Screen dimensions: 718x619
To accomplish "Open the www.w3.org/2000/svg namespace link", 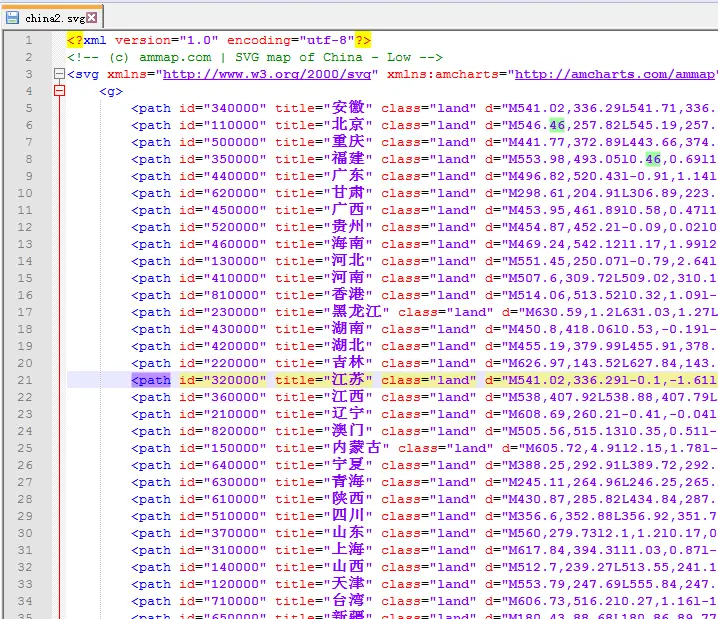I will click(267, 74).
